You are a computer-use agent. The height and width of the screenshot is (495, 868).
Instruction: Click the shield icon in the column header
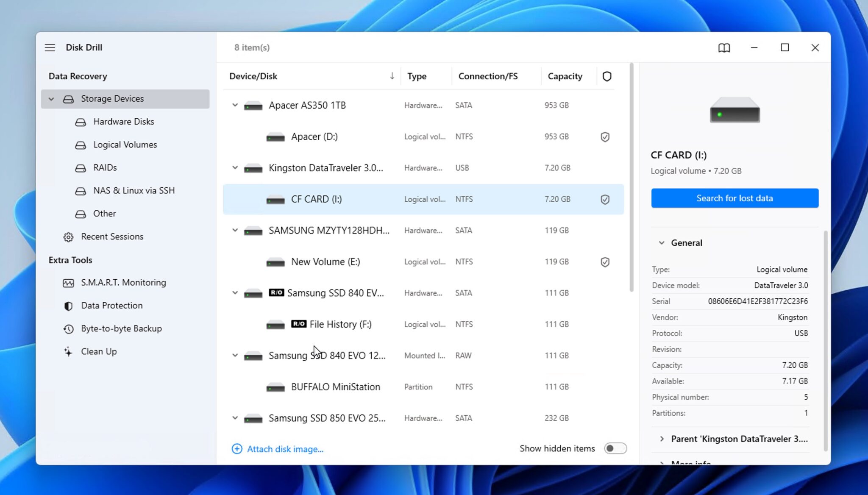607,76
